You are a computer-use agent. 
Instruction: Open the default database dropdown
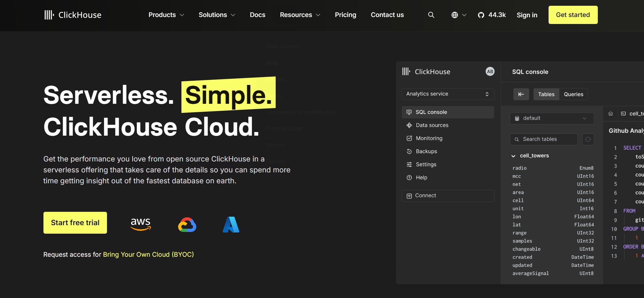pos(552,118)
